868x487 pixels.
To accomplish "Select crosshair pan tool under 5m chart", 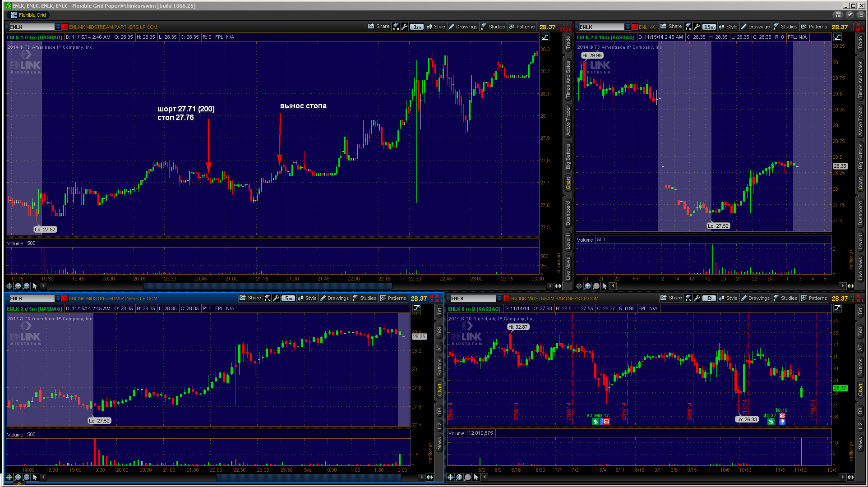I will (x=9, y=477).
